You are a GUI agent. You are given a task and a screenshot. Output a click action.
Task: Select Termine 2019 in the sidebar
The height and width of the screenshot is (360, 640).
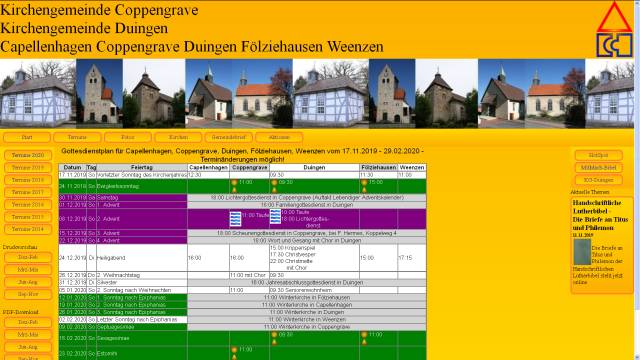click(x=28, y=167)
